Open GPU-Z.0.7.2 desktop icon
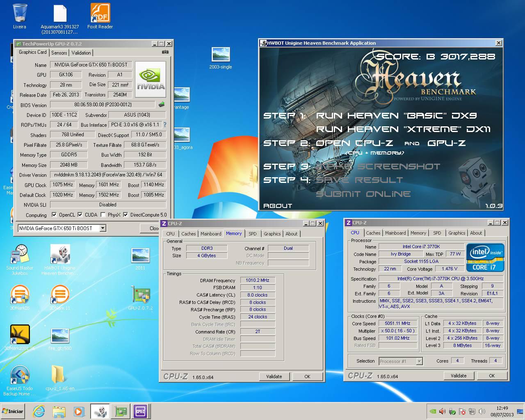 140,298
